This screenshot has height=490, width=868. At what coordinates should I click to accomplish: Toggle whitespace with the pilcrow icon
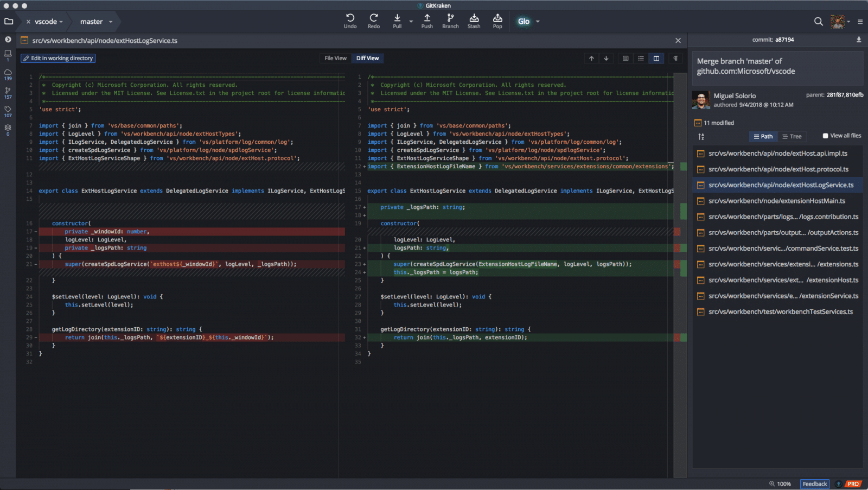(x=675, y=58)
